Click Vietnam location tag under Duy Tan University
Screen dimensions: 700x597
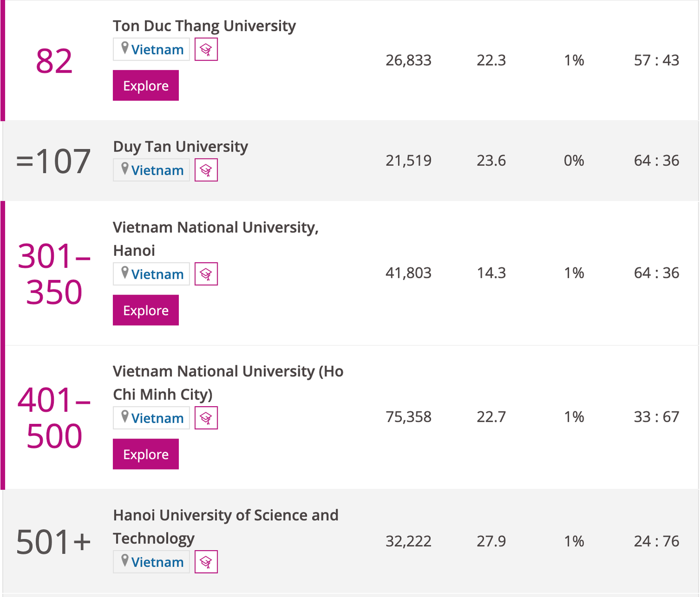[x=152, y=170]
